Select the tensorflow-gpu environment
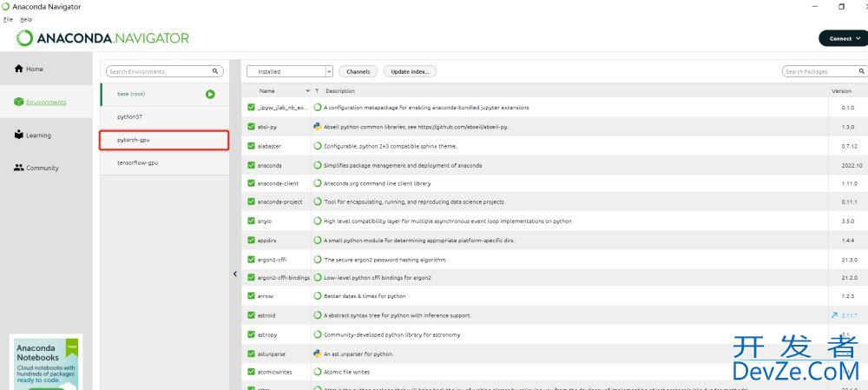Screen dimensions: 868x390 [x=164, y=163]
